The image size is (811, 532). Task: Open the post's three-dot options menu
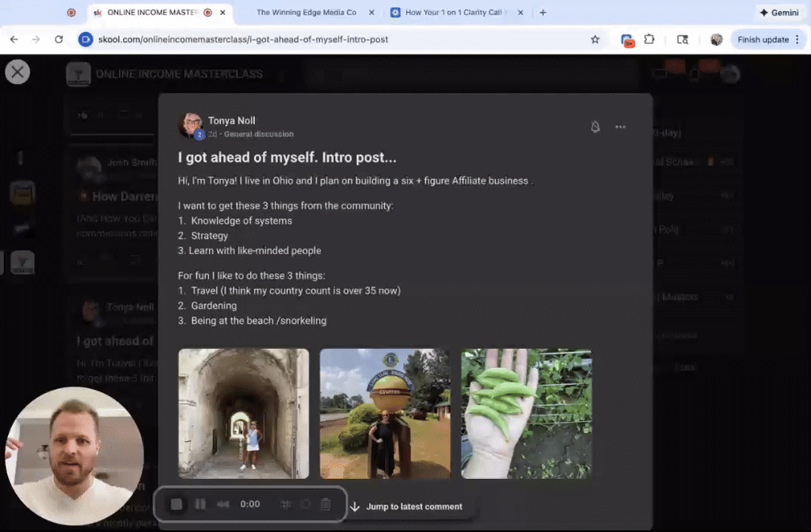coord(620,127)
